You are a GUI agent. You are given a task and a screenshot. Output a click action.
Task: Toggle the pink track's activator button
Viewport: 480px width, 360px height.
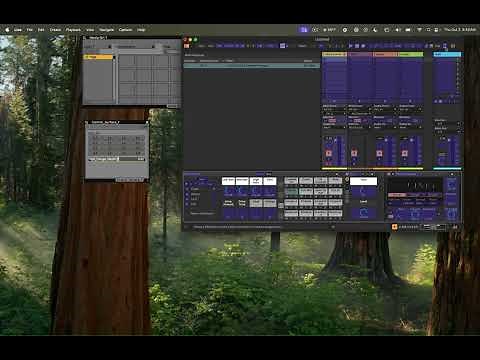(x=354, y=153)
